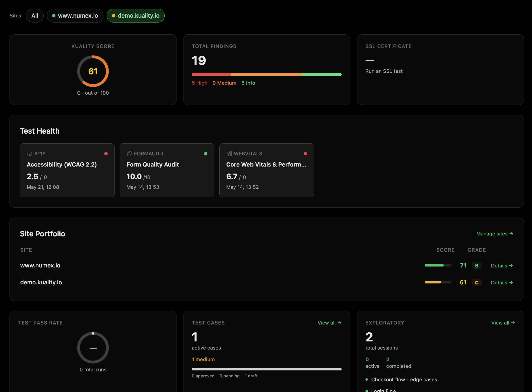Click red status dot on WEBVITALS card
This screenshot has height=392, width=532.
click(305, 154)
